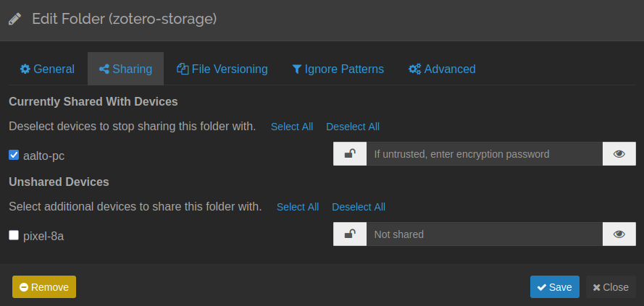This screenshot has height=306, width=644.
Task: Open the Advanced tab
Action: click(442, 69)
